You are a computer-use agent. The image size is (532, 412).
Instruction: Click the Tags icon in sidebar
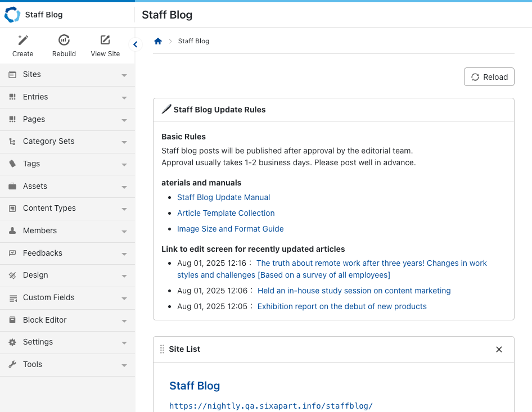12,164
